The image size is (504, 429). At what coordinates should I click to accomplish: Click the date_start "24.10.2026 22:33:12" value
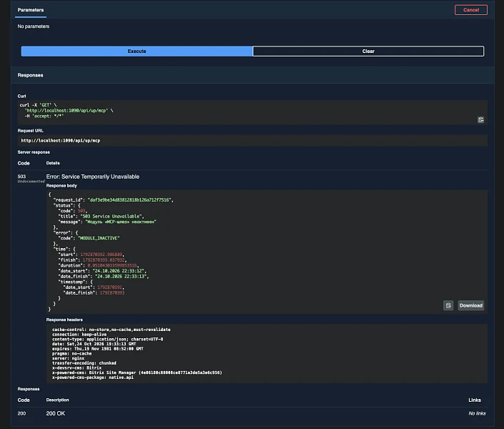pos(119,271)
